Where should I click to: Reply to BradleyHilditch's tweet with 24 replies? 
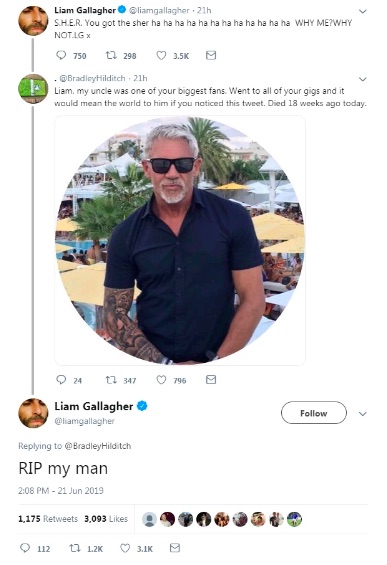point(61,379)
